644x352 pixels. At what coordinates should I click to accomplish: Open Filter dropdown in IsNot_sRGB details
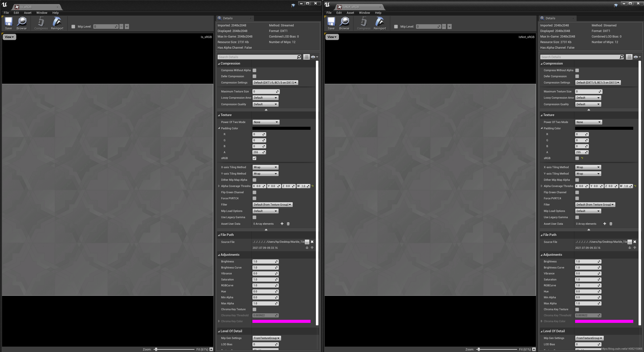coord(595,205)
